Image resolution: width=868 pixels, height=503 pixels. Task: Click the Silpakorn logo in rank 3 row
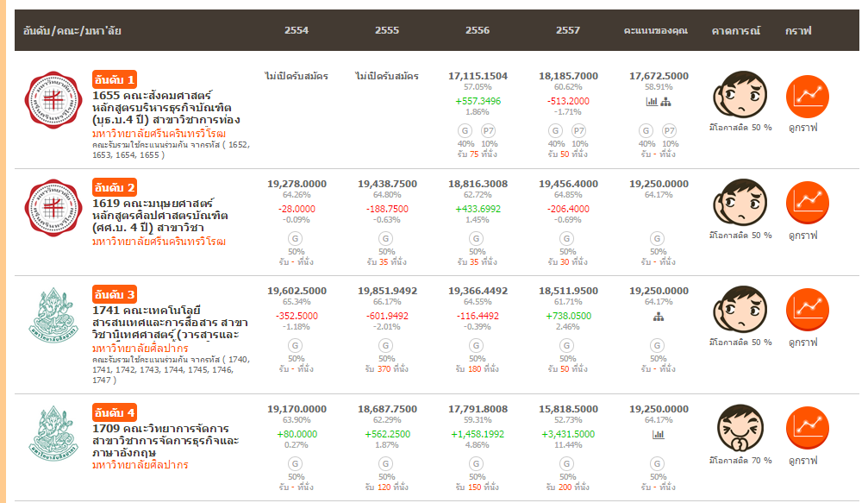(x=53, y=315)
